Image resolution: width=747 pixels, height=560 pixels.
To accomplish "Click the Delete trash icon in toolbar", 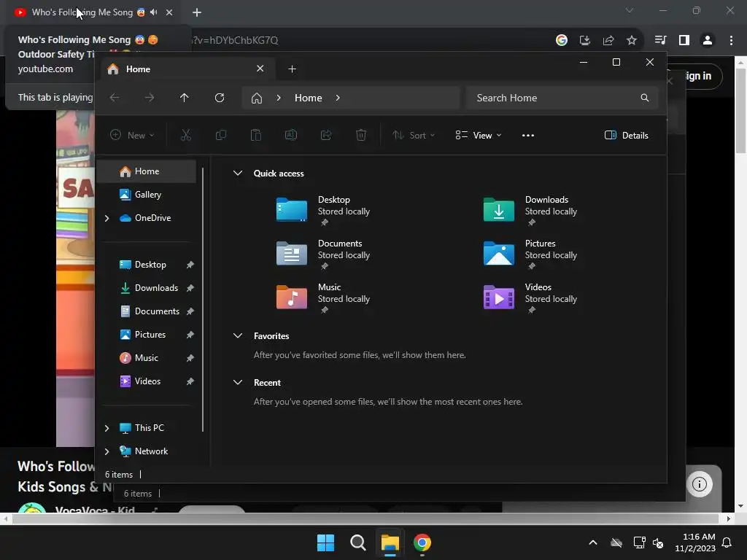I will (x=361, y=135).
